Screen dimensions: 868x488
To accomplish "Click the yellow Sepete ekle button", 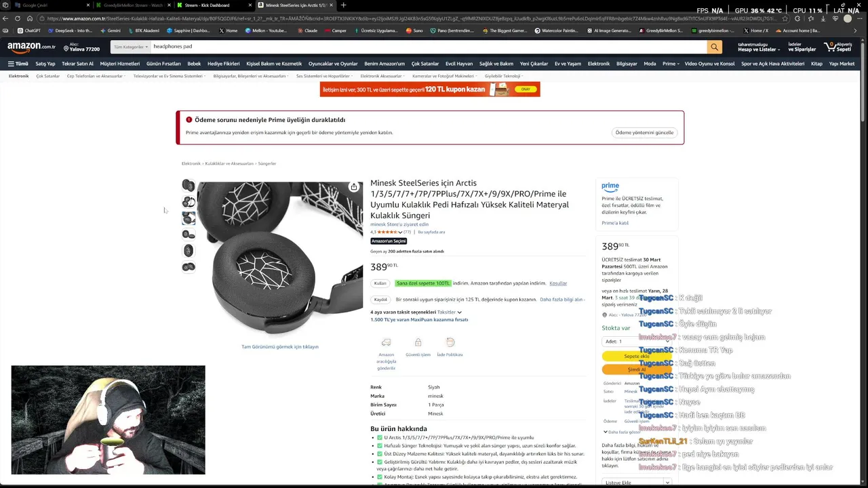I will (637, 356).
